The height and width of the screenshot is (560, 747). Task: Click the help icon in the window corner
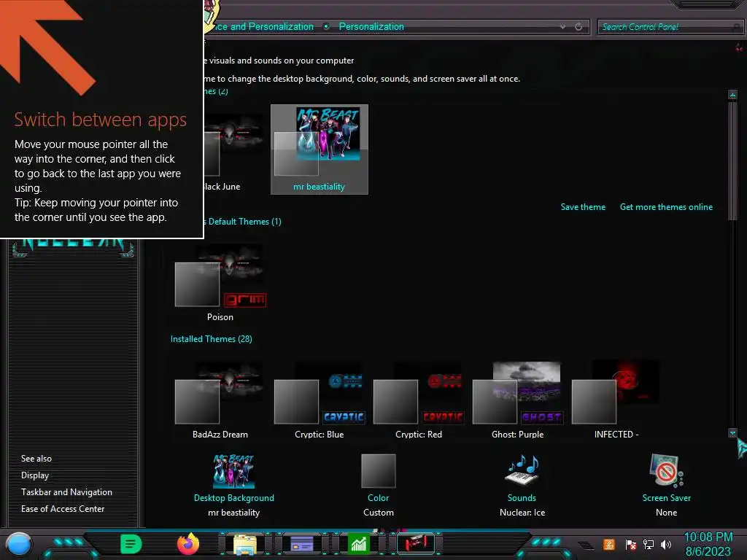739,47
